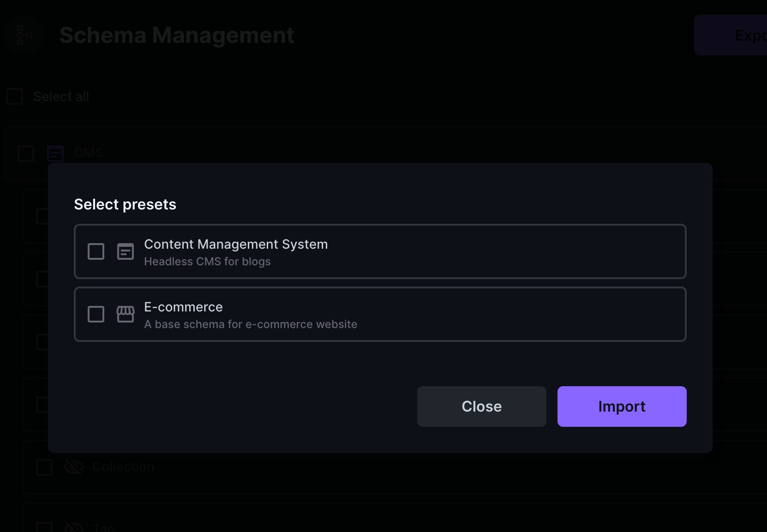767x532 pixels.
Task: Select the 'Content Management System' title text
Action: [236, 244]
